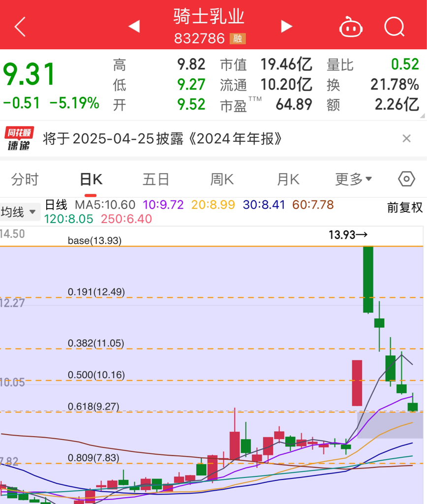The width and height of the screenshot is (427, 504).
Task: Dismiss the 2024年年报 announcement banner
Action: 406,138
